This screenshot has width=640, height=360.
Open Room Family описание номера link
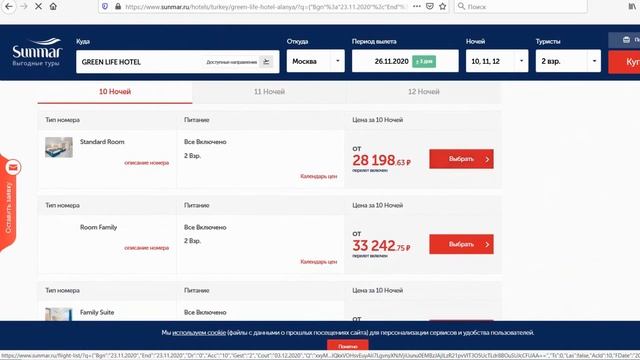pos(146,248)
